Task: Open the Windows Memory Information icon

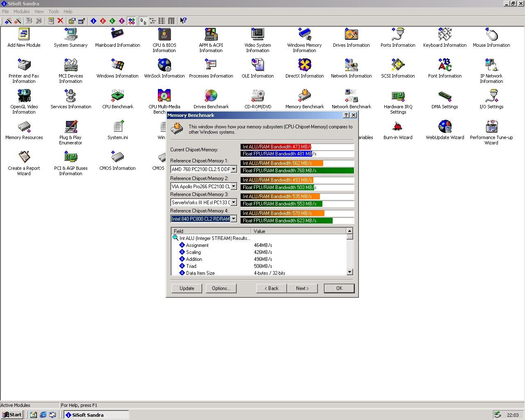Action: [304, 40]
